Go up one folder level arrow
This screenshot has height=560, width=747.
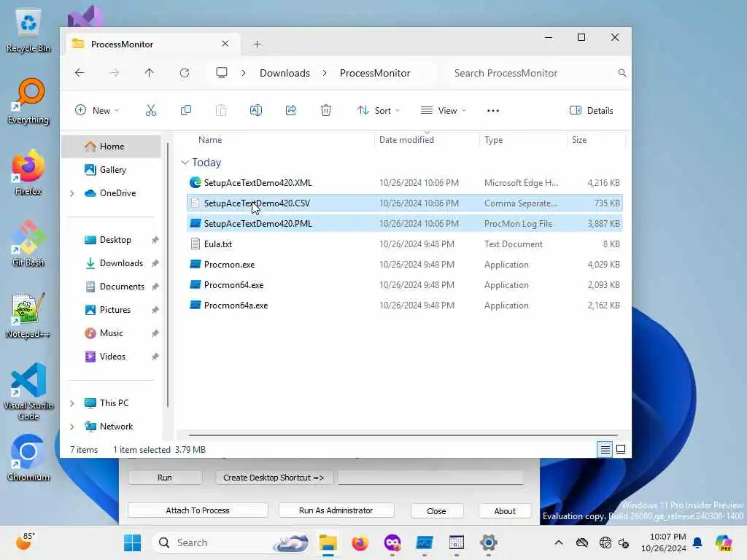pyautogui.click(x=149, y=73)
